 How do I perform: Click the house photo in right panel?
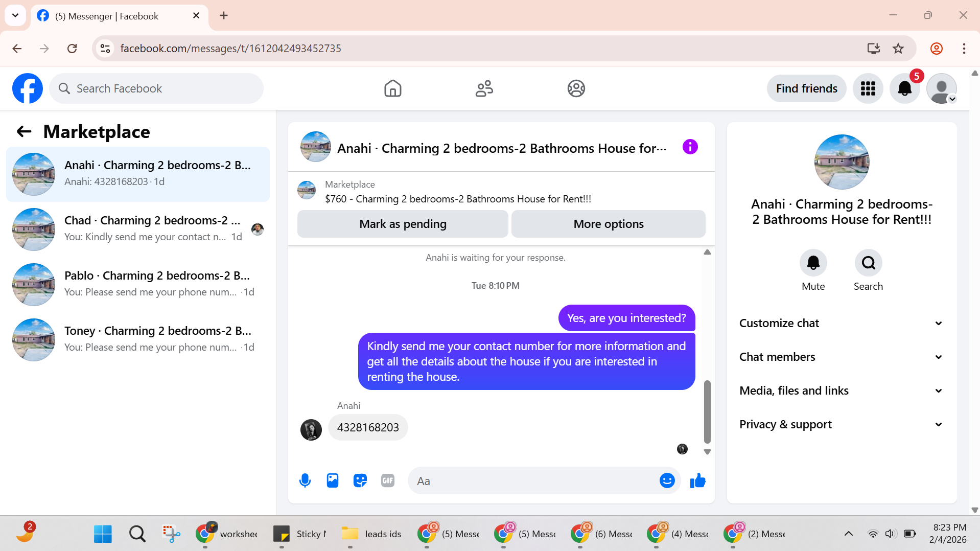[x=842, y=162]
